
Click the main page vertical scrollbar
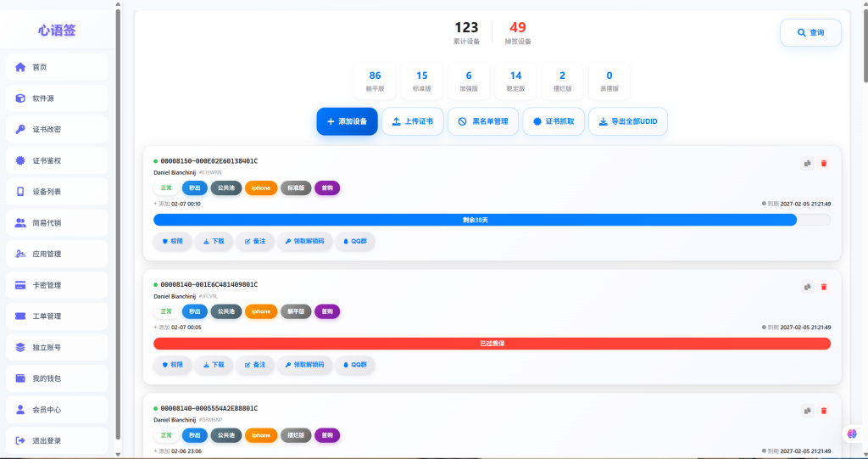coord(865,44)
